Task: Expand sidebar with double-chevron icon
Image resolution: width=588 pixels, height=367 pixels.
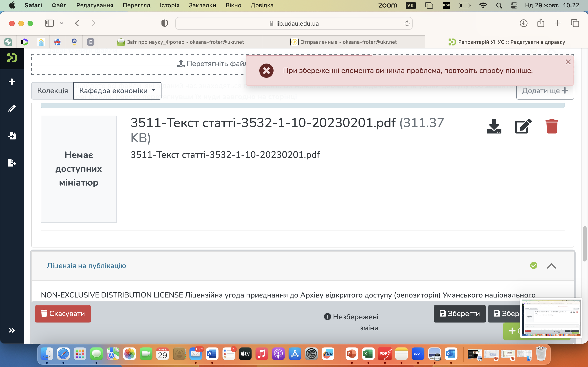Action: pyautogui.click(x=12, y=330)
